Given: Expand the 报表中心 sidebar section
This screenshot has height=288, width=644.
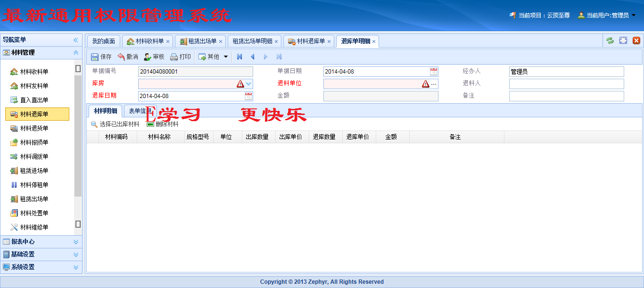Looking at the screenshot, I should 75,242.
